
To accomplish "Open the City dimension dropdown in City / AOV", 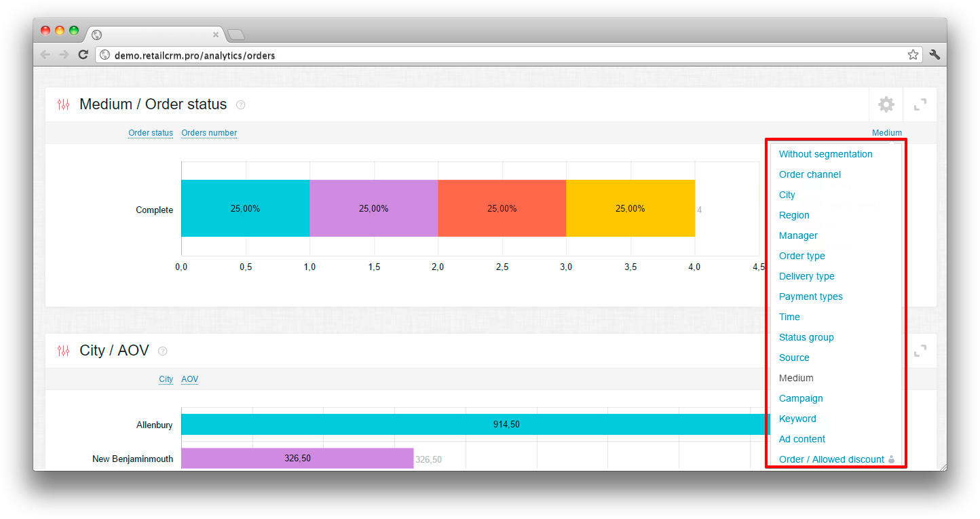I will tap(166, 379).
